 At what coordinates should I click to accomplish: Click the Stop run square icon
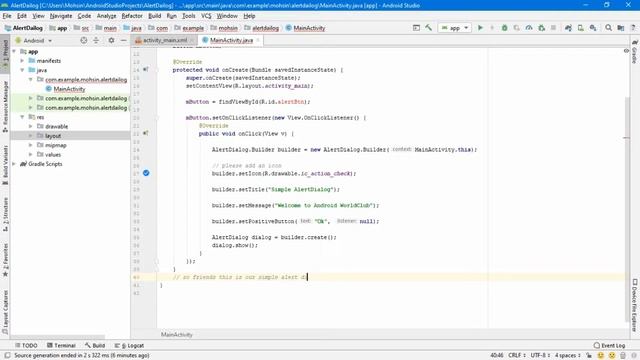553,28
